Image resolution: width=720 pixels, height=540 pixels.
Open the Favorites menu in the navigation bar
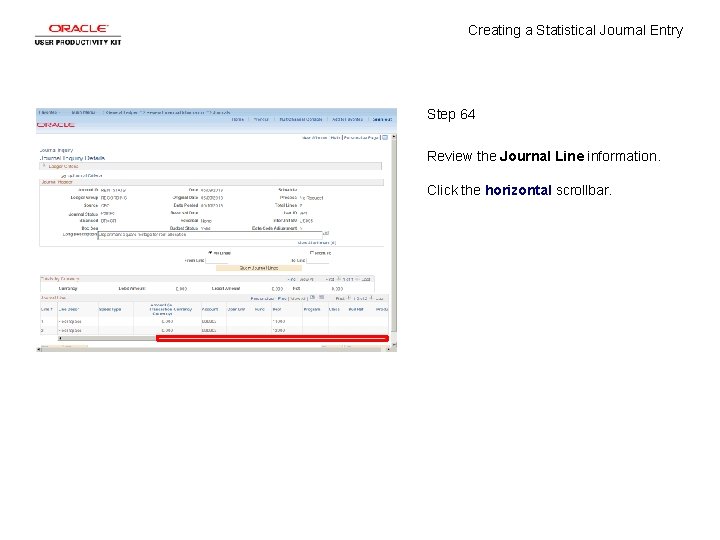48,112
